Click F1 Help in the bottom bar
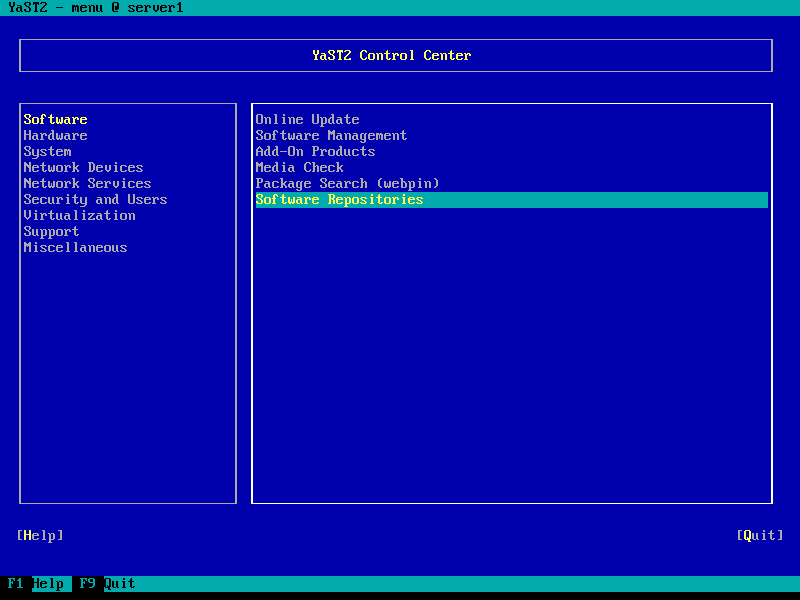The width and height of the screenshot is (800, 600). [x=36, y=583]
